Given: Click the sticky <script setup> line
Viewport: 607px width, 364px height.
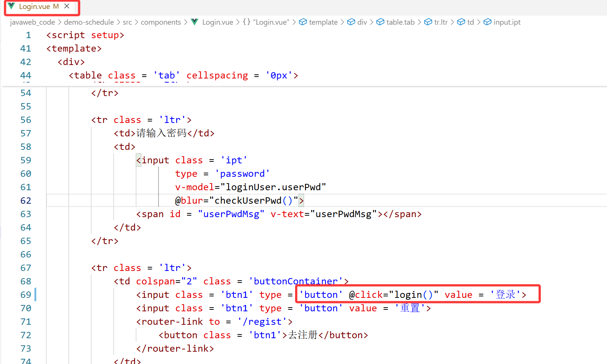Looking at the screenshot, I should pyautogui.click(x=85, y=35).
